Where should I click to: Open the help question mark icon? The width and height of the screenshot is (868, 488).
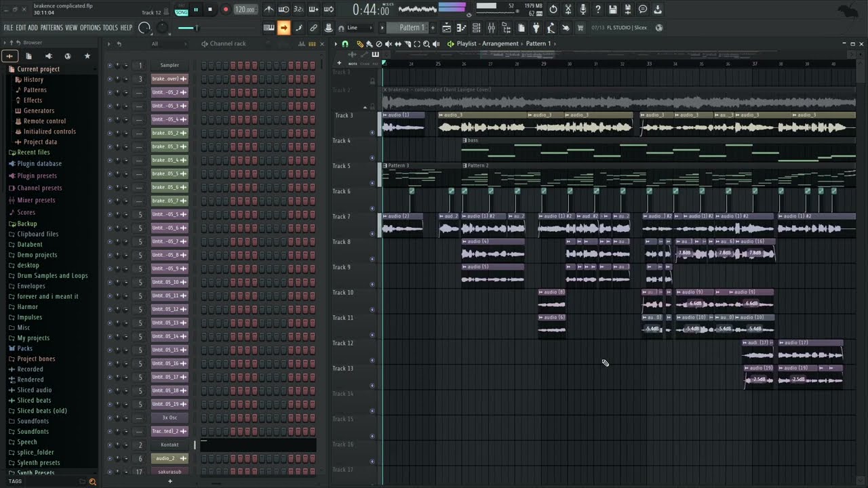pyautogui.click(x=598, y=9)
